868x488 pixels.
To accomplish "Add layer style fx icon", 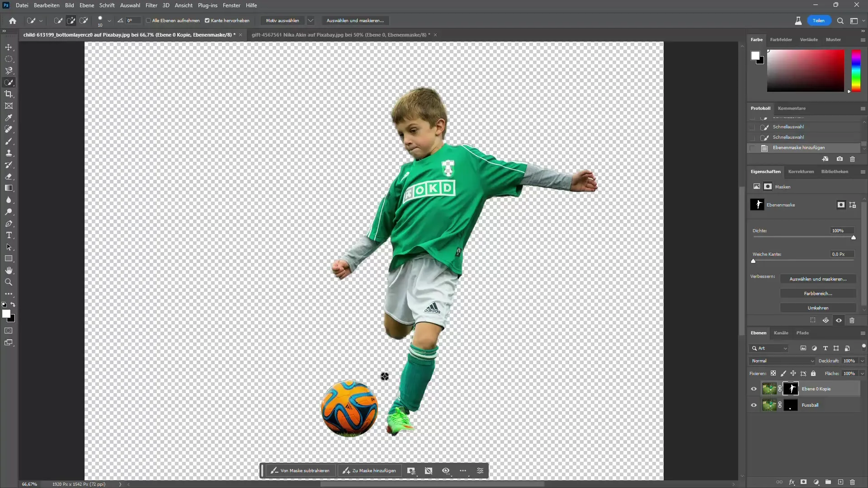I will 792,482.
